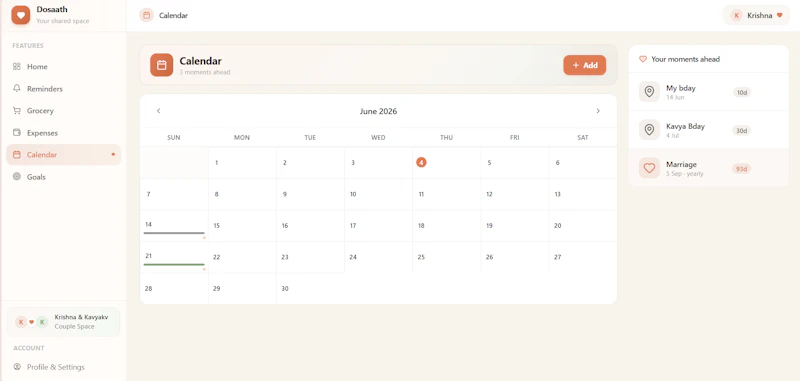Screen dimensions: 800x381
Task: Select June 25 in the calendar
Action: (x=446, y=257)
